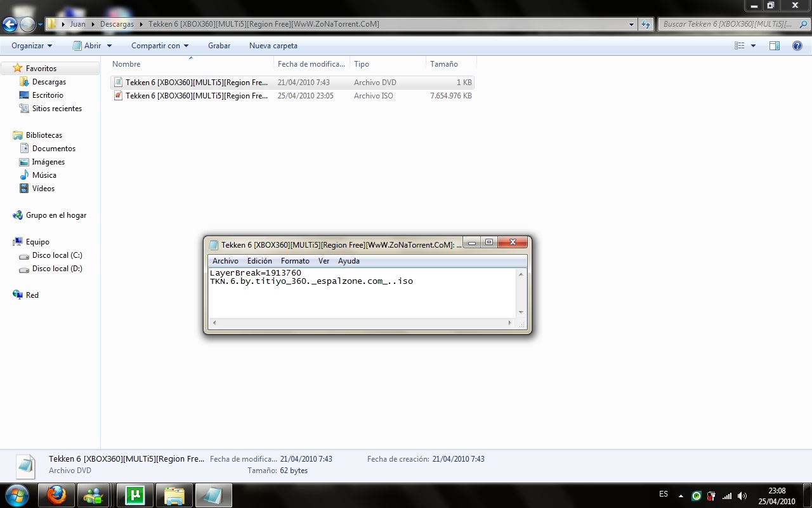This screenshot has width=812, height=508.
Task: Open Notepad Ayuda menu
Action: tap(349, 261)
